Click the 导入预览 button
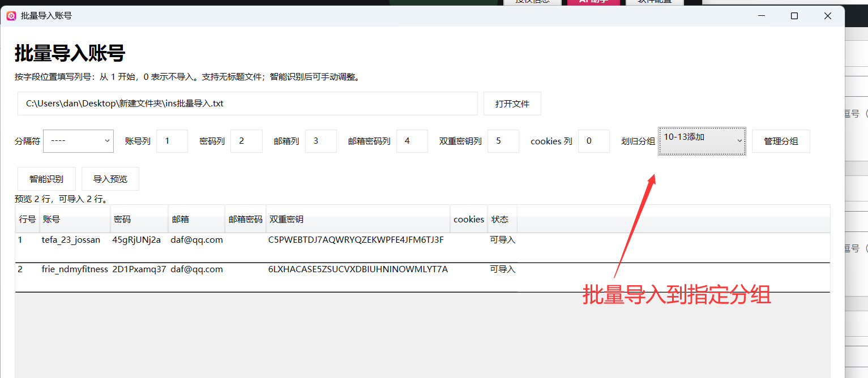This screenshot has height=378, width=868. pyautogui.click(x=110, y=179)
